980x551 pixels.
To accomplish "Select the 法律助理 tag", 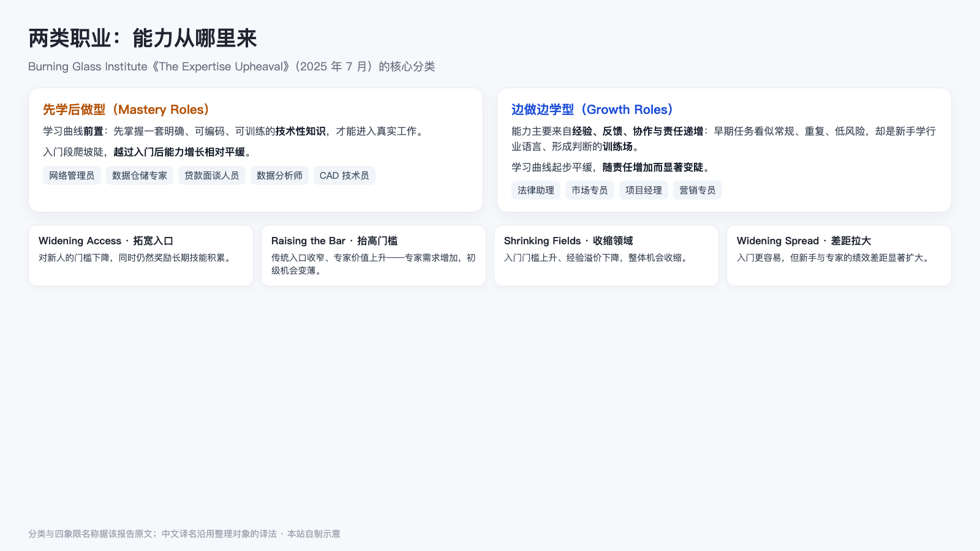I will click(x=536, y=190).
